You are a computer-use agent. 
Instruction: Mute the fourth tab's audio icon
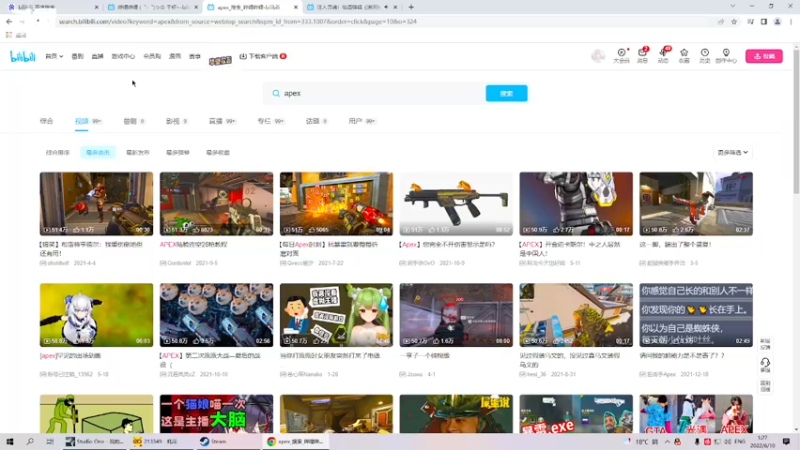tap(386, 7)
